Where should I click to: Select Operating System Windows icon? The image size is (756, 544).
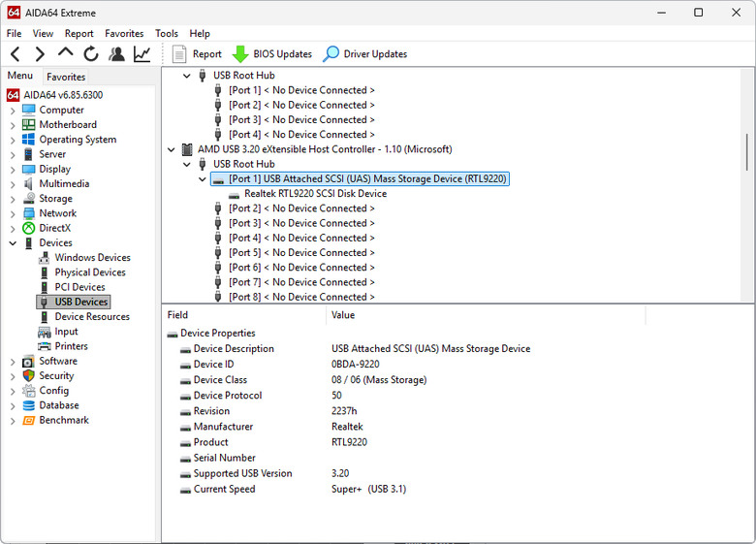click(29, 140)
